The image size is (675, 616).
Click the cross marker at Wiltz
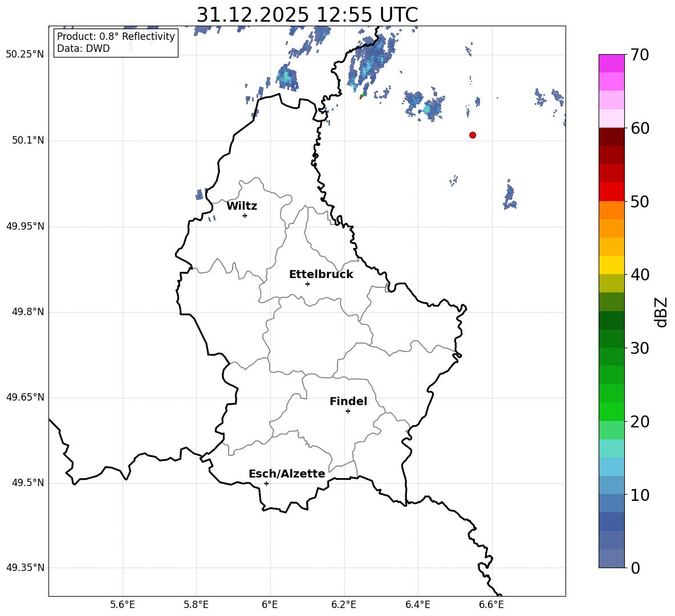coord(245,215)
